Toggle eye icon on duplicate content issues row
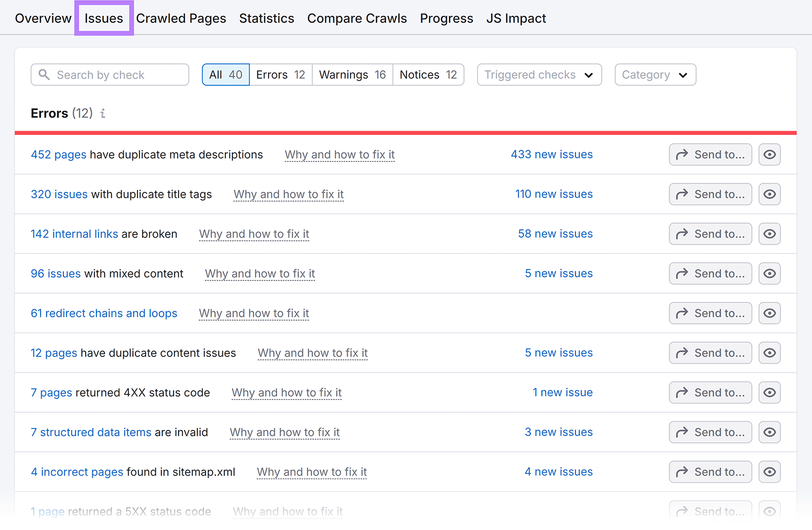 coord(769,353)
